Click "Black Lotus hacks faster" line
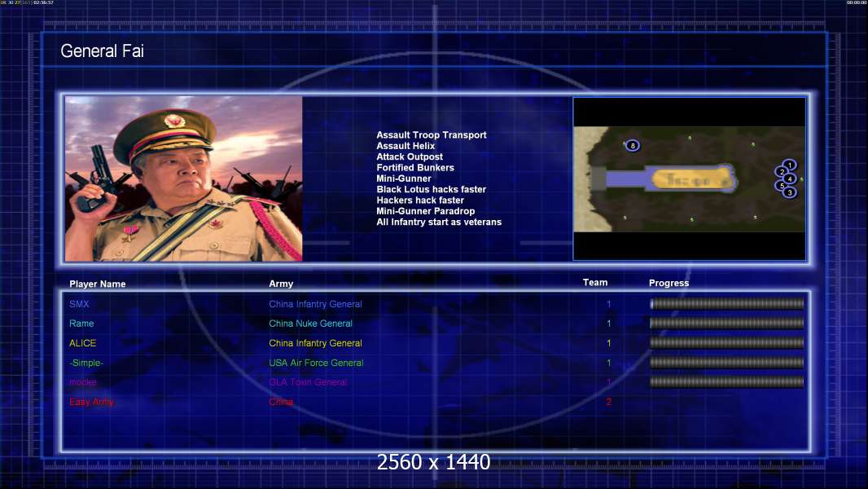 (x=432, y=189)
